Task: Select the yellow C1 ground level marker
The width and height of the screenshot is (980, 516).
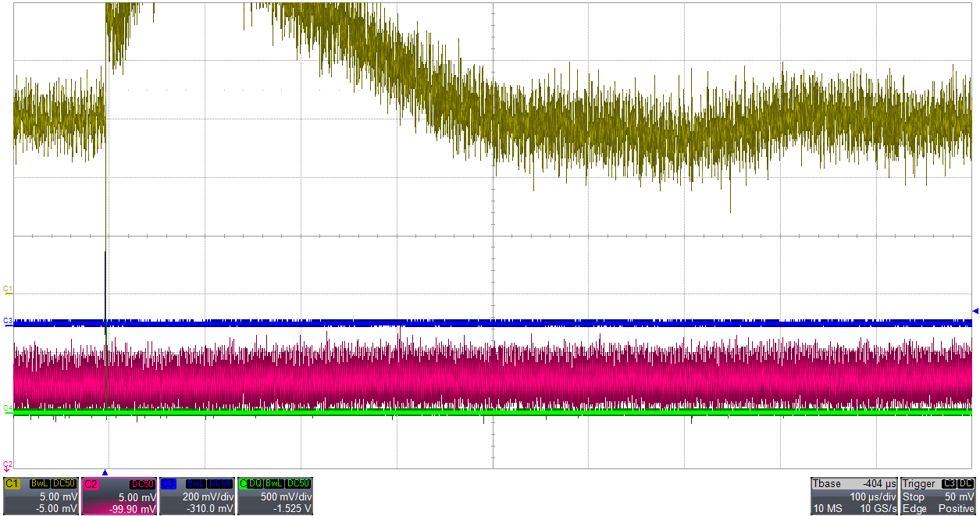Action: point(7,290)
